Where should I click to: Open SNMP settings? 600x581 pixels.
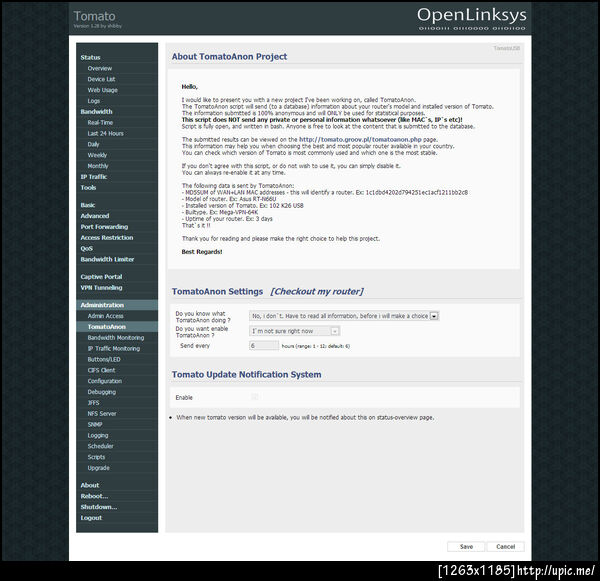point(95,425)
